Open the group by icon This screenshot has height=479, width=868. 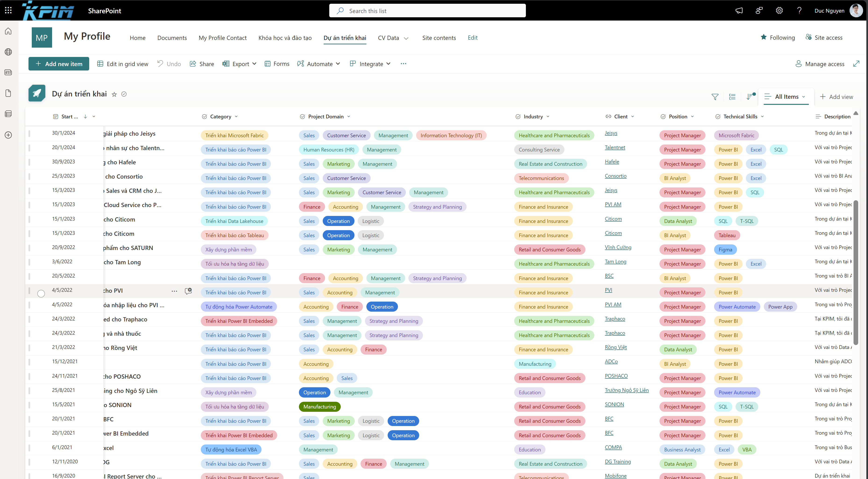coord(732,97)
